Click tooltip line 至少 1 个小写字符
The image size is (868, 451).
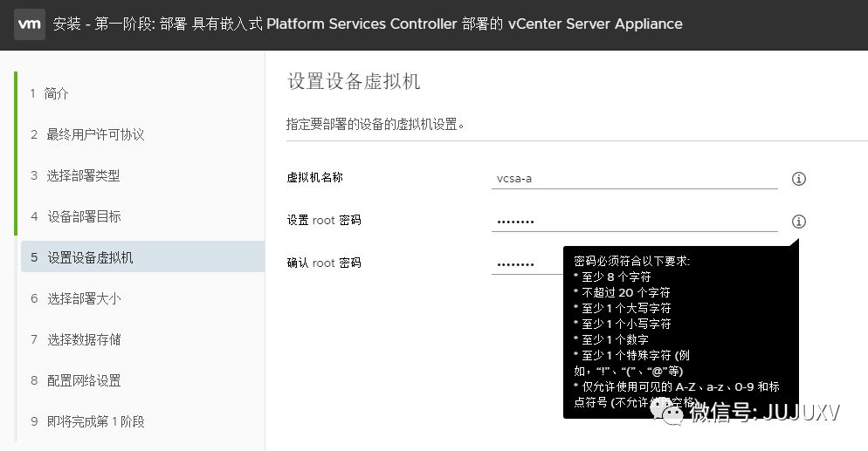(623, 324)
